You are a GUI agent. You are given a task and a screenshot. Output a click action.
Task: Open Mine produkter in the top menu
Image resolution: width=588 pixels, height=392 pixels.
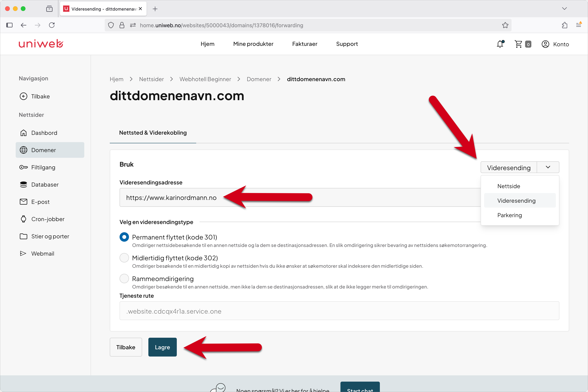click(253, 44)
